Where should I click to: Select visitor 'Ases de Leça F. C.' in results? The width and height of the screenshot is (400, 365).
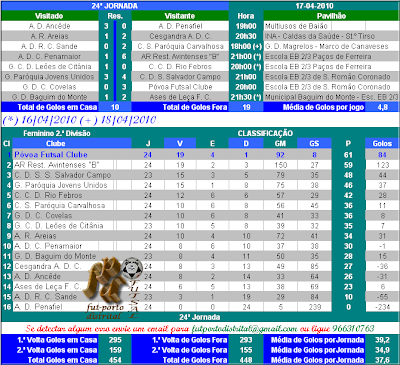click(180, 97)
